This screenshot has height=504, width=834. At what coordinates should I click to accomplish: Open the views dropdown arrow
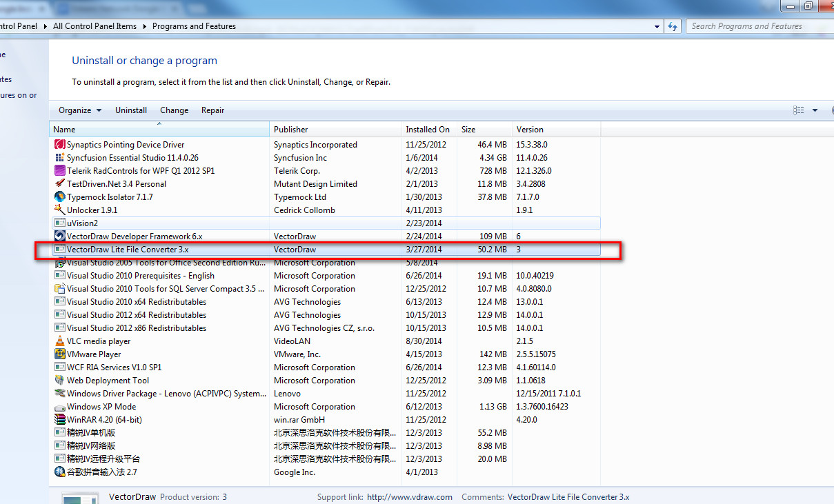[x=814, y=110]
